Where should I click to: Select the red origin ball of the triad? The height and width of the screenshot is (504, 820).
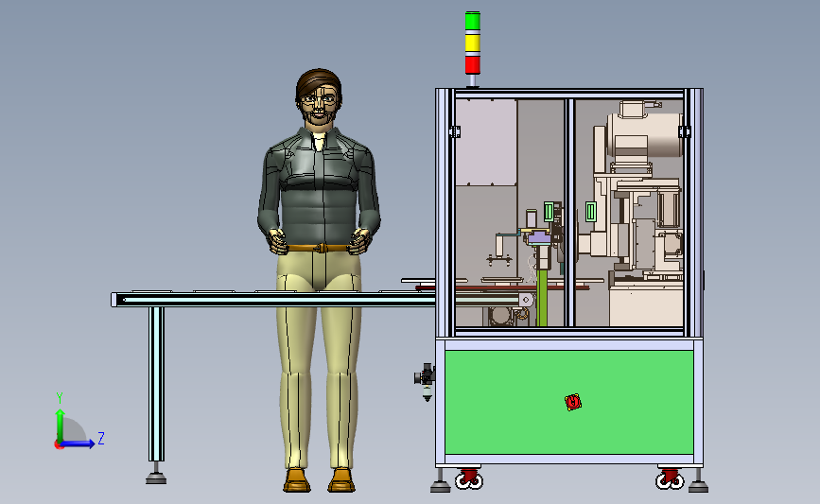(59, 444)
